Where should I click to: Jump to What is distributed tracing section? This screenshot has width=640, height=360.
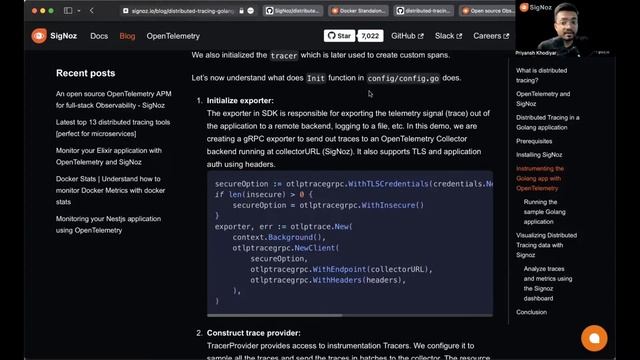pos(541,76)
